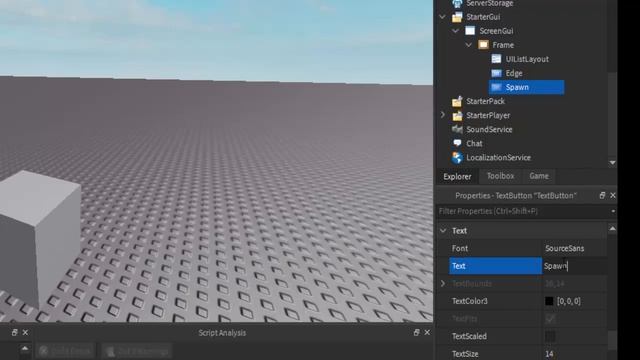Screen dimensions: 640x360
Task: Click the Script Analysis errors filter button
Action: [65, 351]
